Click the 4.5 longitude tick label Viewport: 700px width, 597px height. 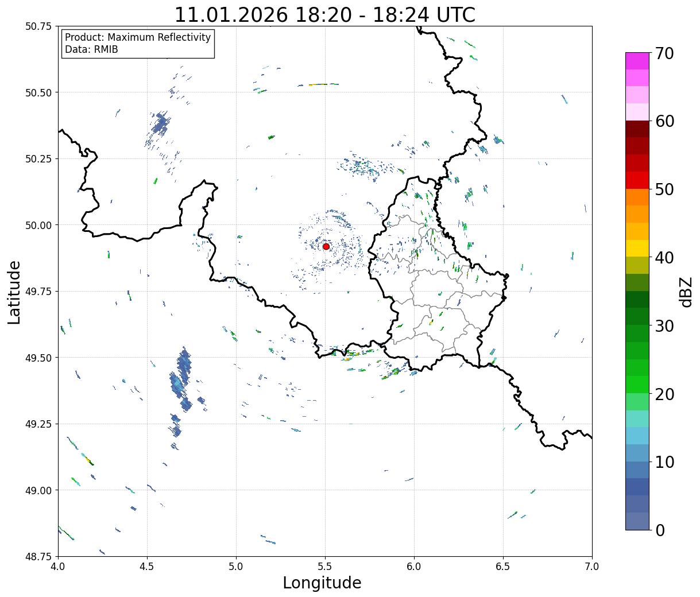(147, 567)
